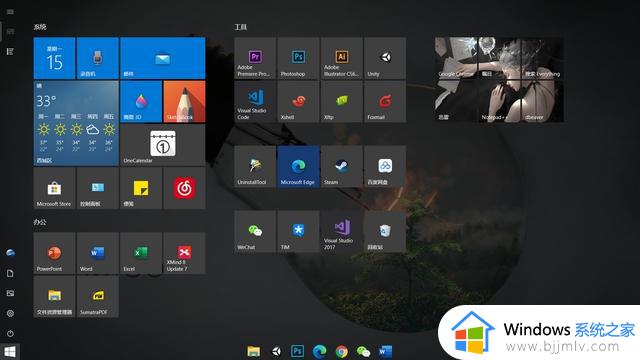This screenshot has height=360, width=640.
Task: Click the Word icon on the taskbar
Action: click(x=385, y=351)
